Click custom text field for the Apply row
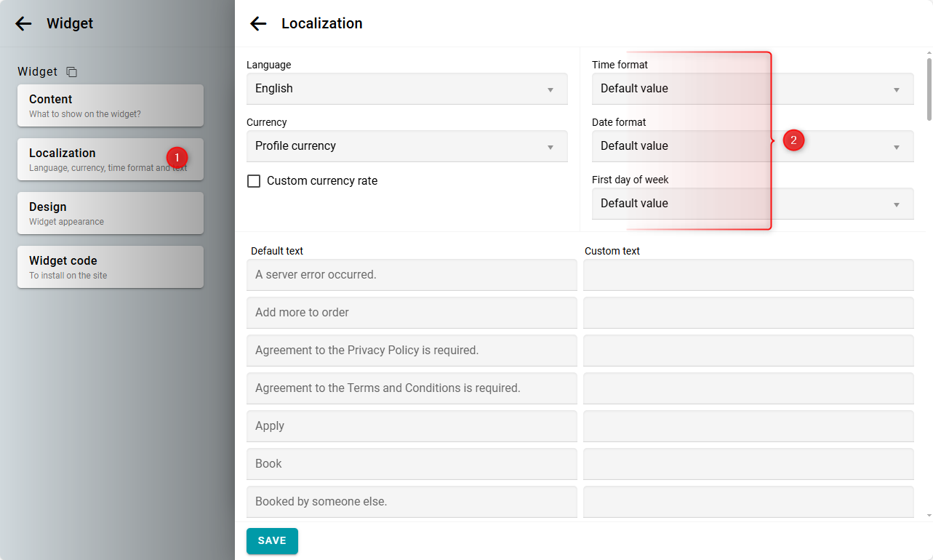The height and width of the screenshot is (560, 933). (748, 426)
